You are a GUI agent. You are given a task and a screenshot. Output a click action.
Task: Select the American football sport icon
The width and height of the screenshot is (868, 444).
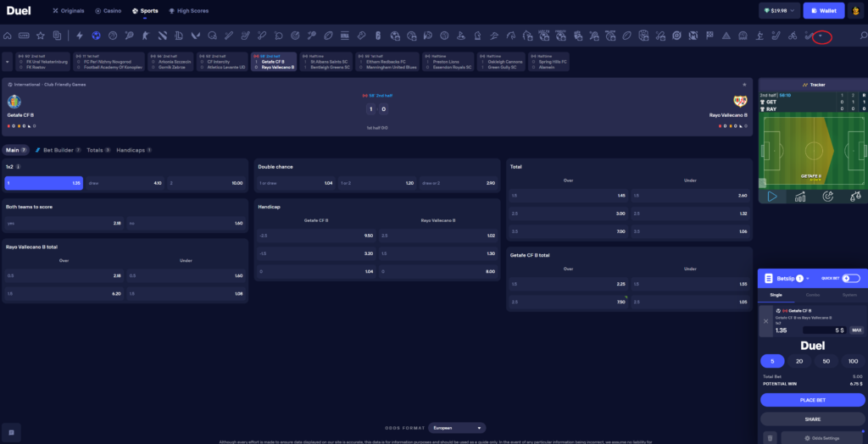(328, 36)
